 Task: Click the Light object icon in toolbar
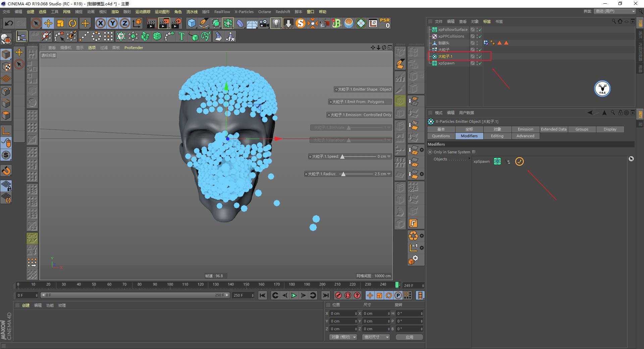(x=276, y=23)
